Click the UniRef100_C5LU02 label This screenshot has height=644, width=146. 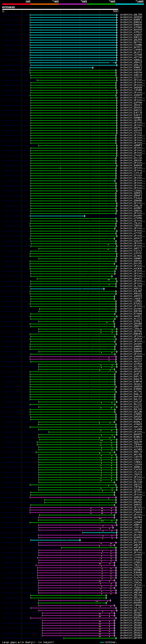coord(131,223)
